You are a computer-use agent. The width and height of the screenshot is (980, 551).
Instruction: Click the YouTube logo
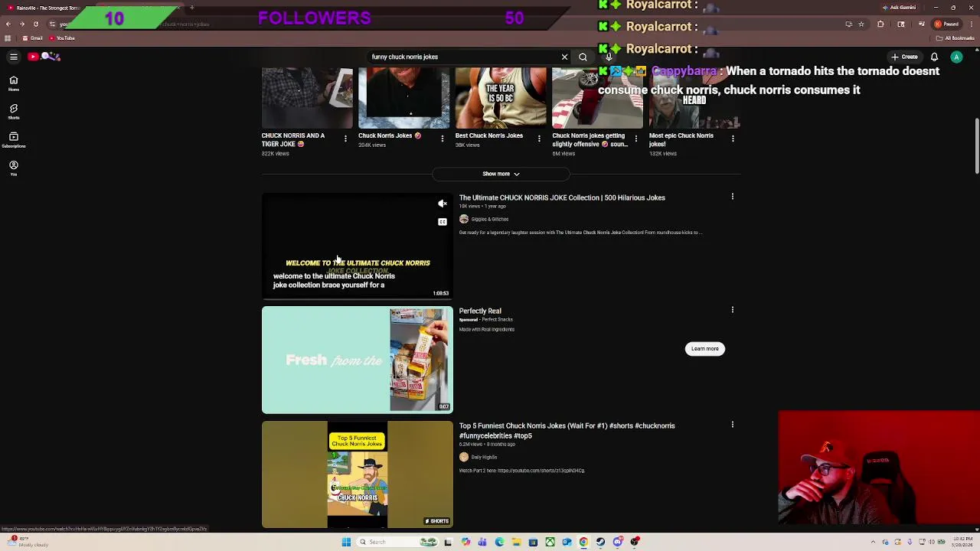(44, 57)
